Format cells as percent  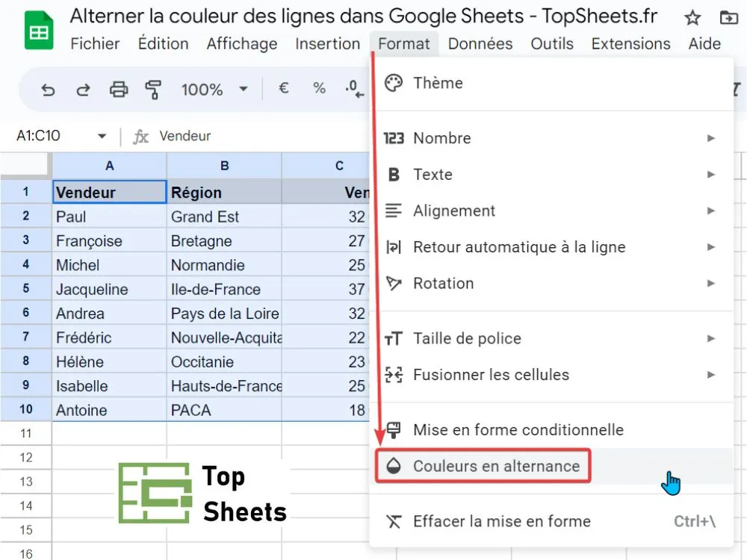(319, 88)
